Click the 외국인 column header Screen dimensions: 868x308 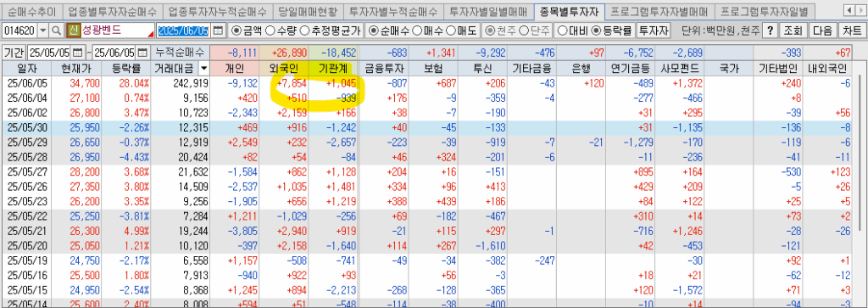pyautogui.click(x=284, y=69)
